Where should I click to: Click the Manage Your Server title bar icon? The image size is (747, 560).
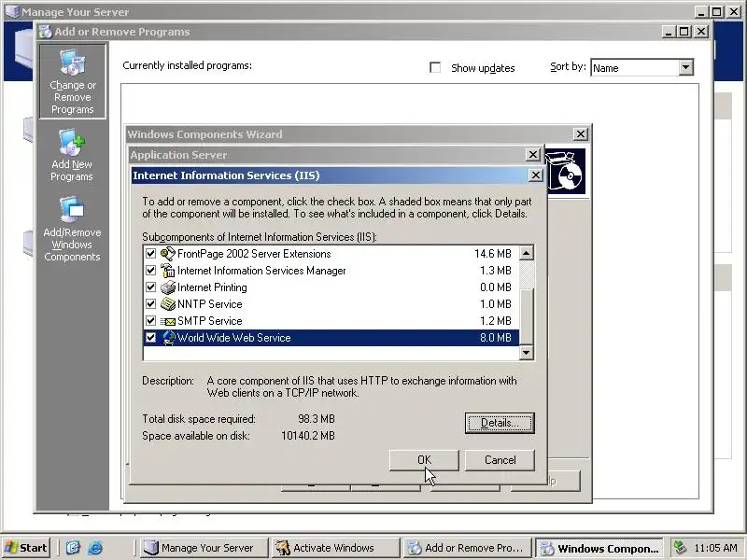(x=12, y=11)
